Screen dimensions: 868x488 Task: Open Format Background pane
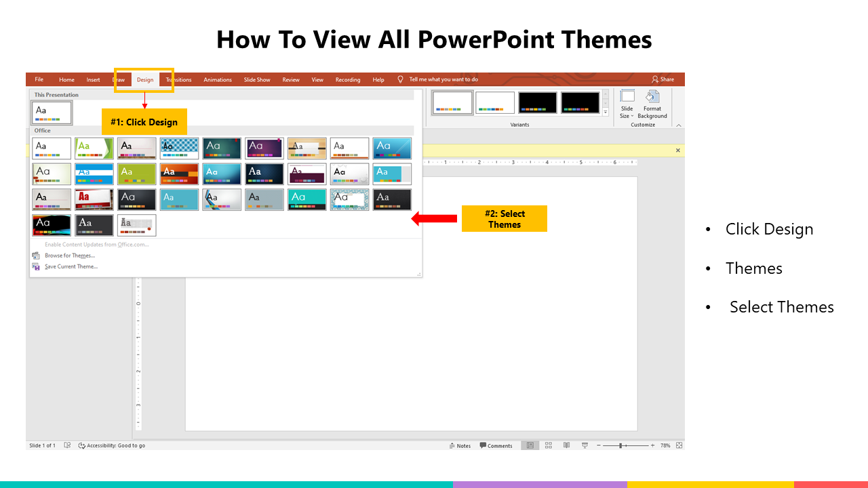[x=652, y=104]
